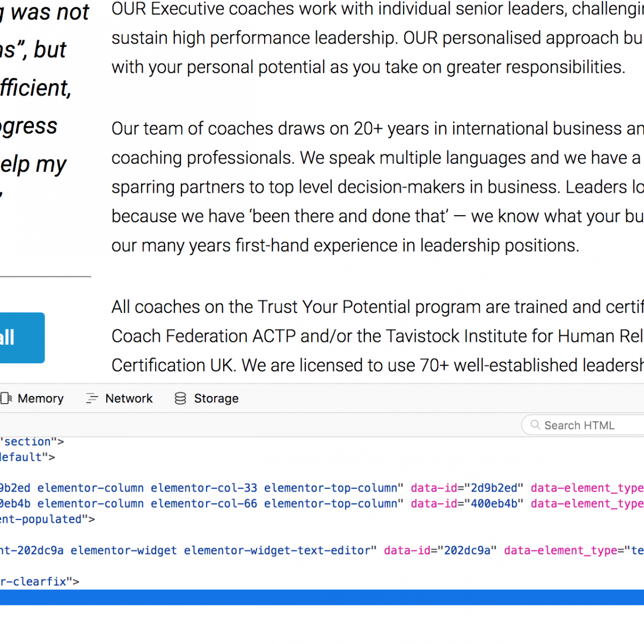Viewport: 644px width, 644px height.
Task: Select the line ending in ent-populated
Action: point(322,519)
